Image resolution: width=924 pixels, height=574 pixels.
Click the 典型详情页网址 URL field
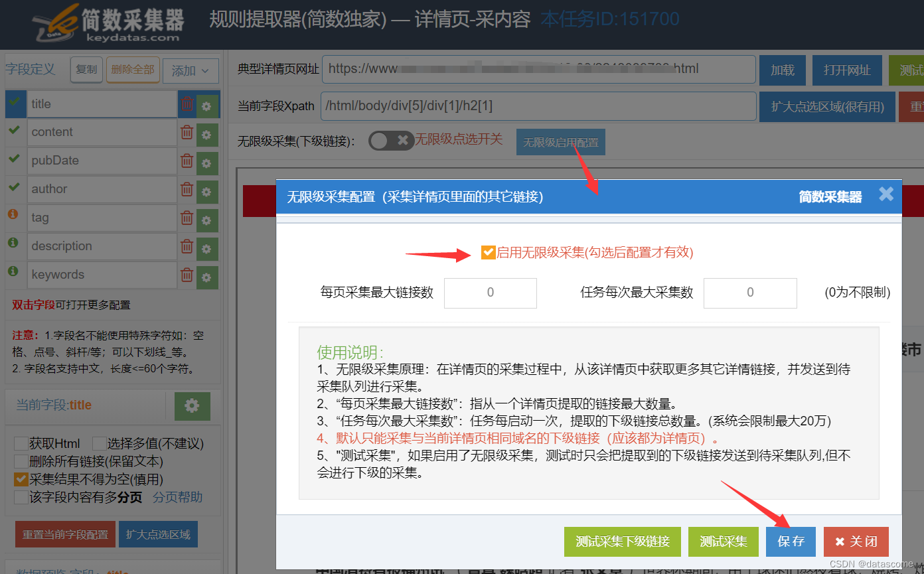coord(539,69)
